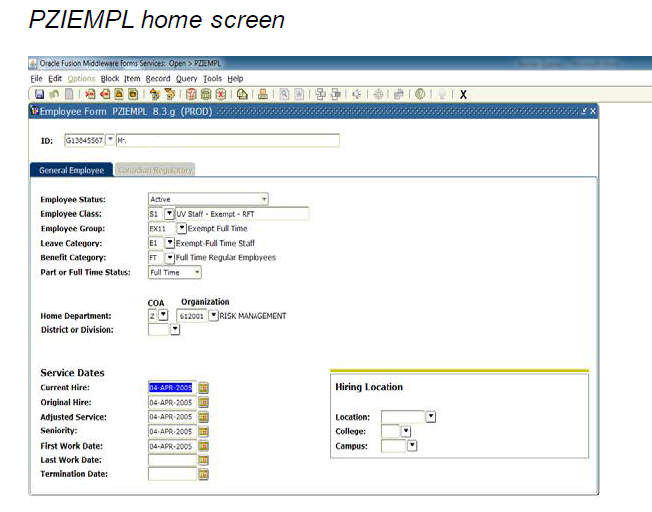Open calendar for Original Hire date
Image resolution: width=652 pixels, height=512 pixels.
tap(204, 402)
